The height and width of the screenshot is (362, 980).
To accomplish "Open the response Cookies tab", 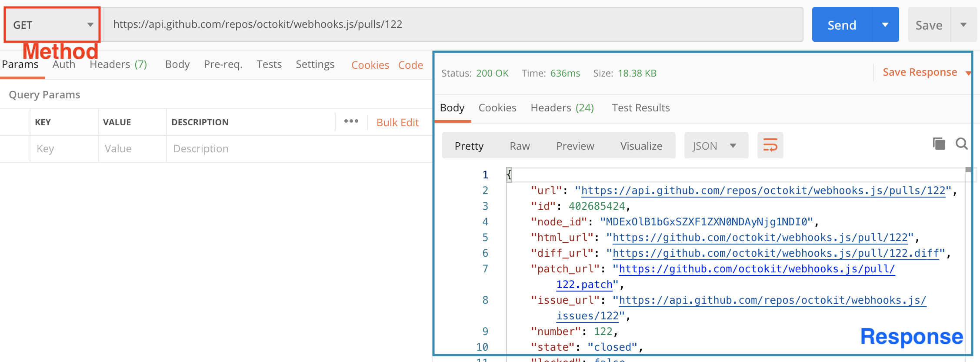I will click(x=497, y=108).
